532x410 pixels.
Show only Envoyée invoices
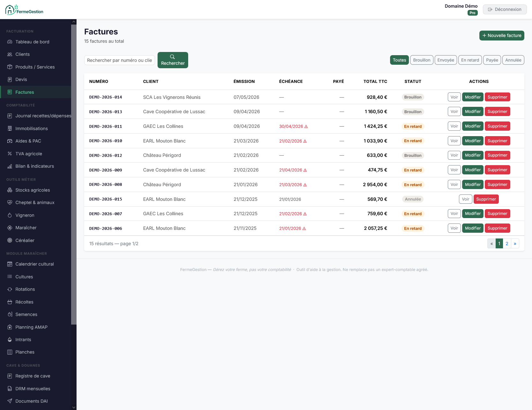point(446,60)
